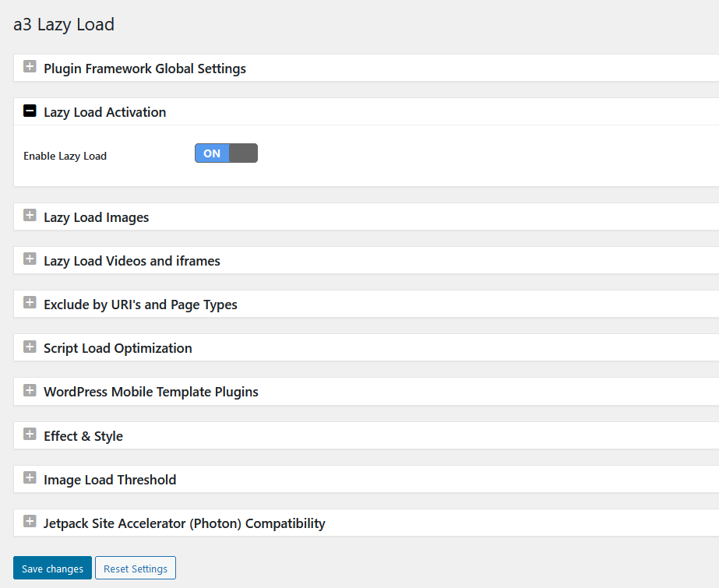Image resolution: width=719 pixels, height=588 pixels.
Task: Expand WordPress Mobile Template Plugins plus icon
Action: pyautogui.click(x=30, y=390)
